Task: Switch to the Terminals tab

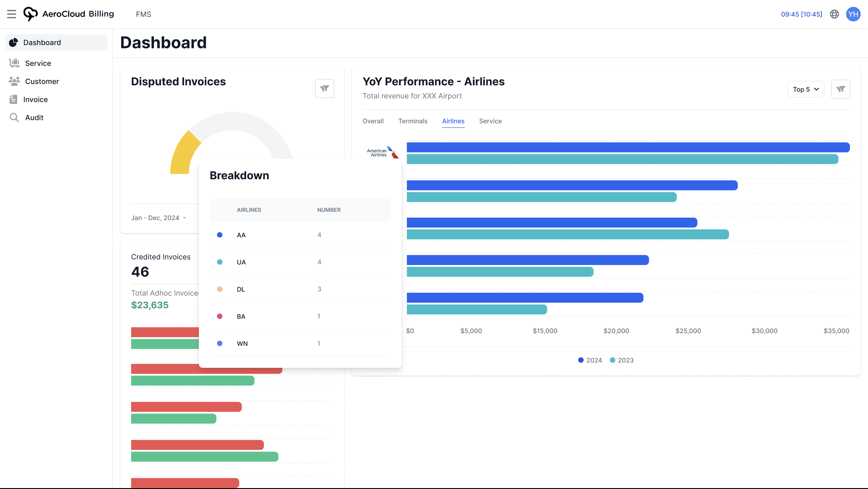Action: (x=412, y=121)
